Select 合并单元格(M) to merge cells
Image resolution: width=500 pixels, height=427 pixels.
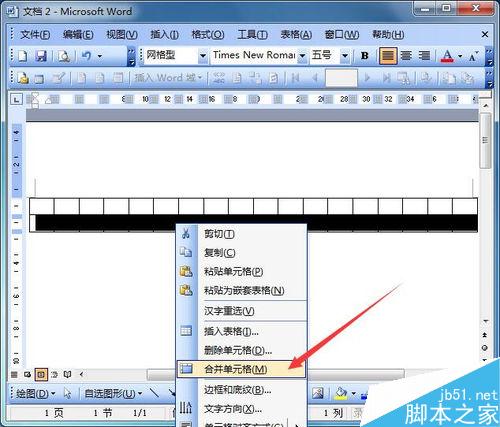(241, 369)
